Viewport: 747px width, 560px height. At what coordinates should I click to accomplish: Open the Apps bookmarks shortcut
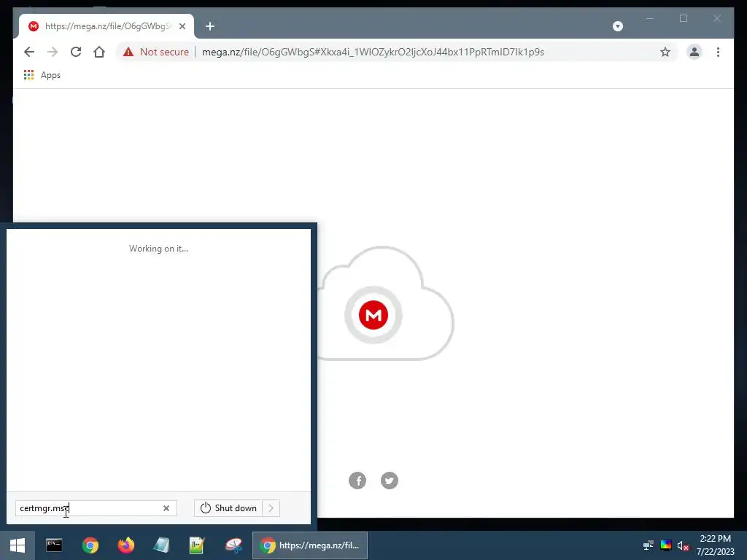(x=42, y=75)
